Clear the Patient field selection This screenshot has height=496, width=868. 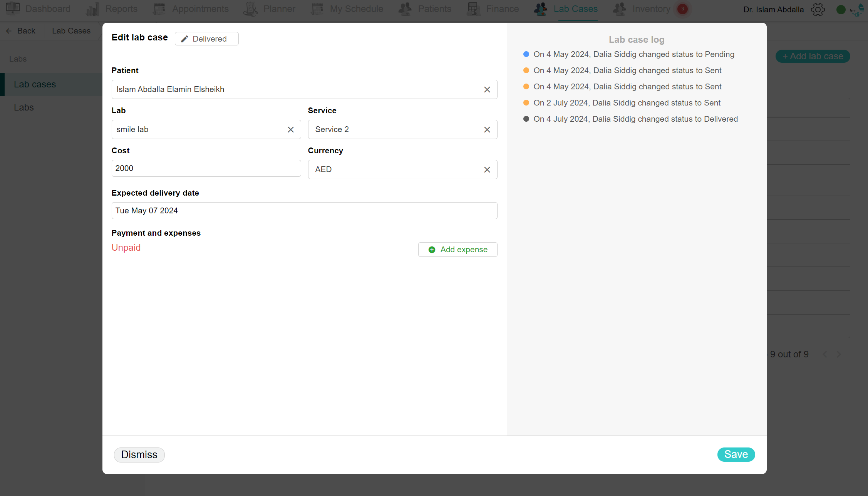click(487, 89)
